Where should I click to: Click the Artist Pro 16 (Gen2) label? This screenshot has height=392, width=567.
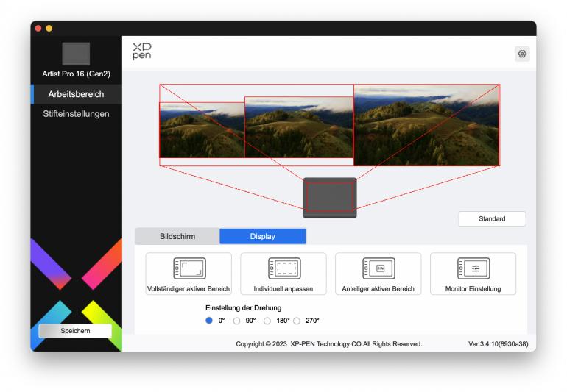click(x=77, y=74)
